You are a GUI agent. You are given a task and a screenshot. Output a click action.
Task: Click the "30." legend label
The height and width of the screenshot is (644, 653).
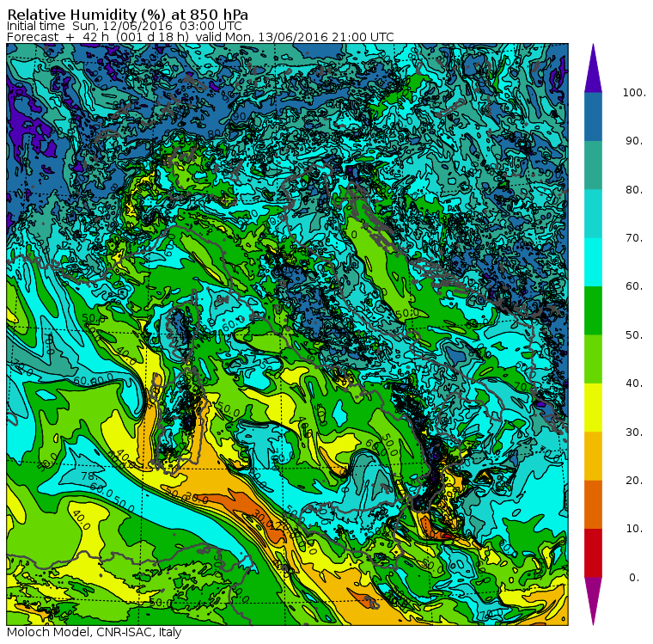coord(634,432)
